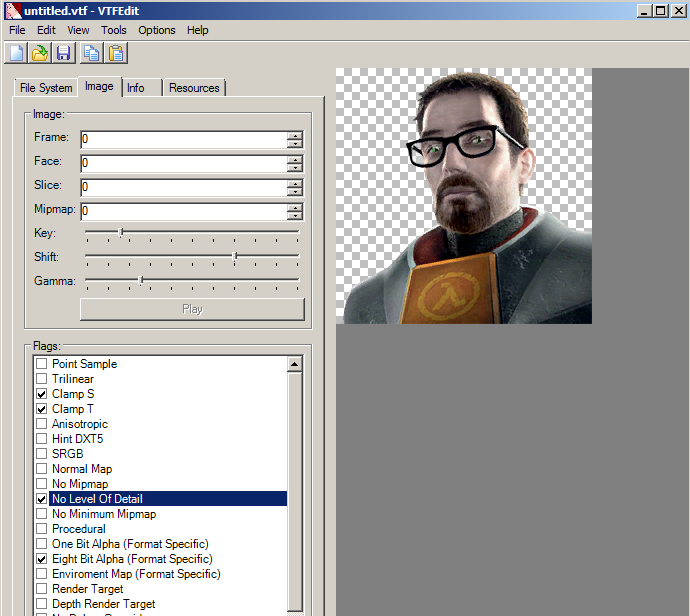Increase Slice value with up arrow
The image size is (690, 616).
(x=295, y=183)
